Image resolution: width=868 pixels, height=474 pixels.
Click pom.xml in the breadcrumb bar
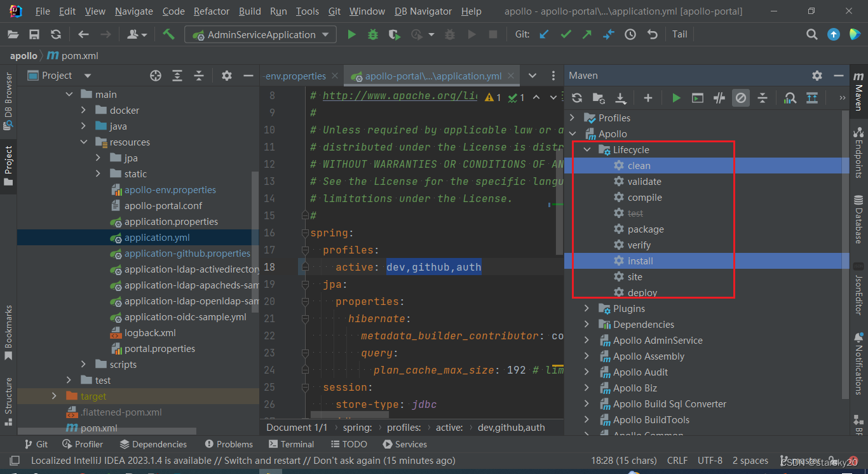click(x=73, y=55)
